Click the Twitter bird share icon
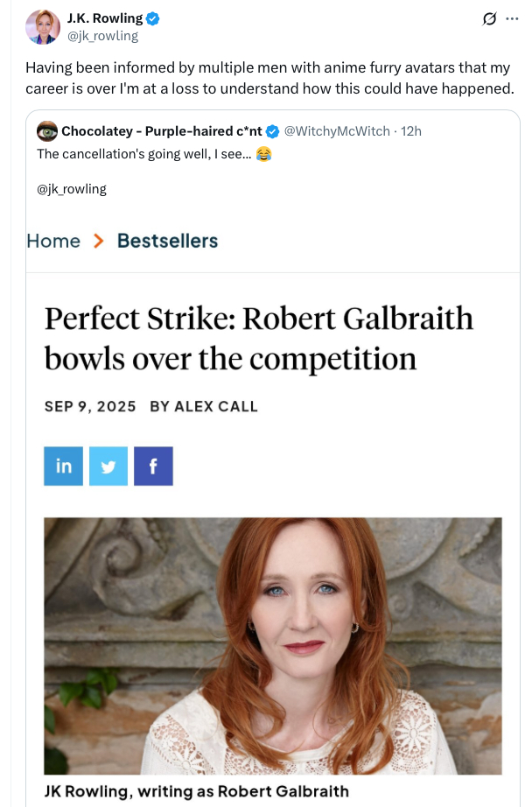The width and height of the screenshot is (532, 807). (108, 466)
